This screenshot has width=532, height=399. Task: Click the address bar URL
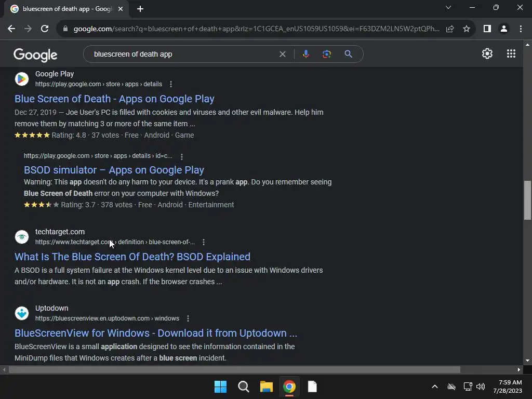point(257,29)
